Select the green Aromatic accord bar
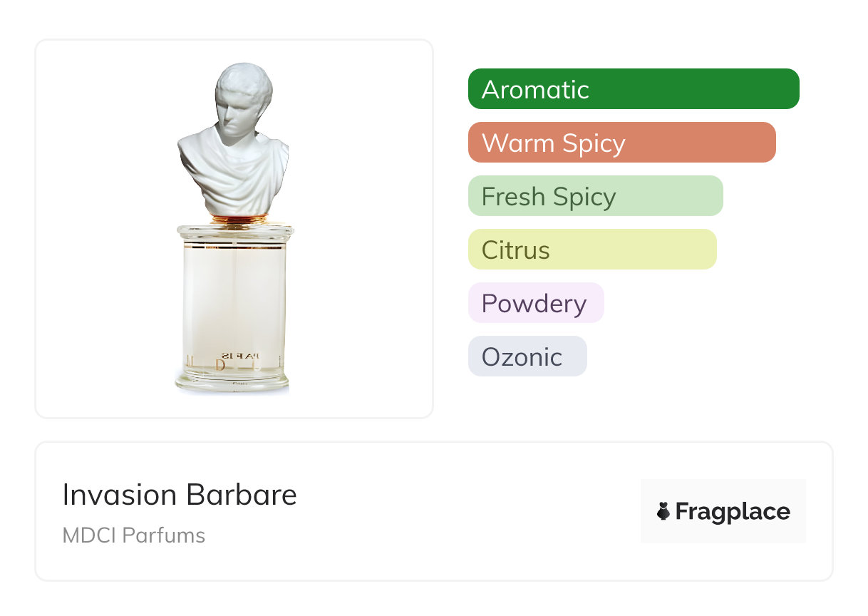The image size is (868, 616). pyautogui.click(x=634, y=89)
